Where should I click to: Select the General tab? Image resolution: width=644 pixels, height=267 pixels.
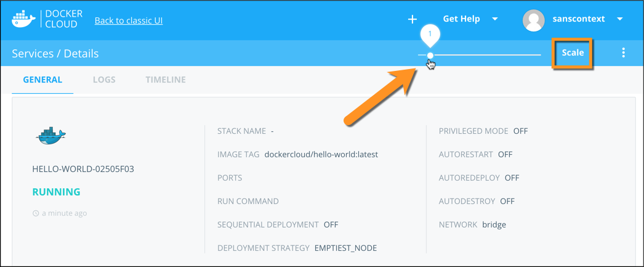pyautogui.click(x=42, y=80)
